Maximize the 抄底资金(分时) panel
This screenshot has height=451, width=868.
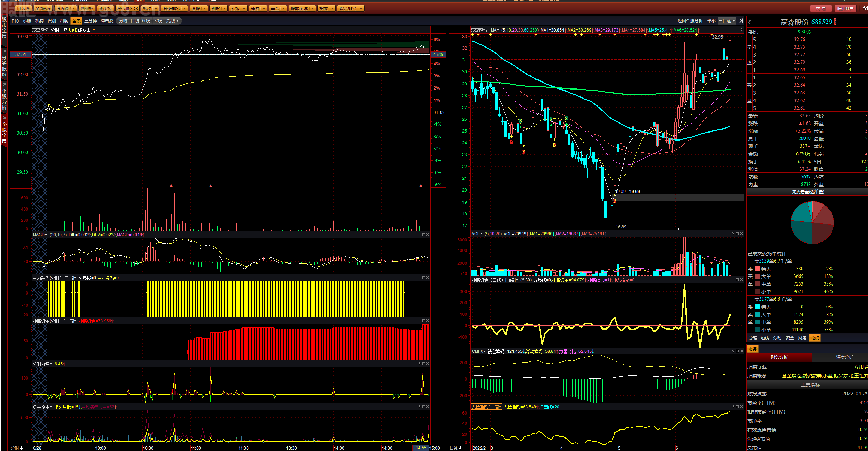424,321
